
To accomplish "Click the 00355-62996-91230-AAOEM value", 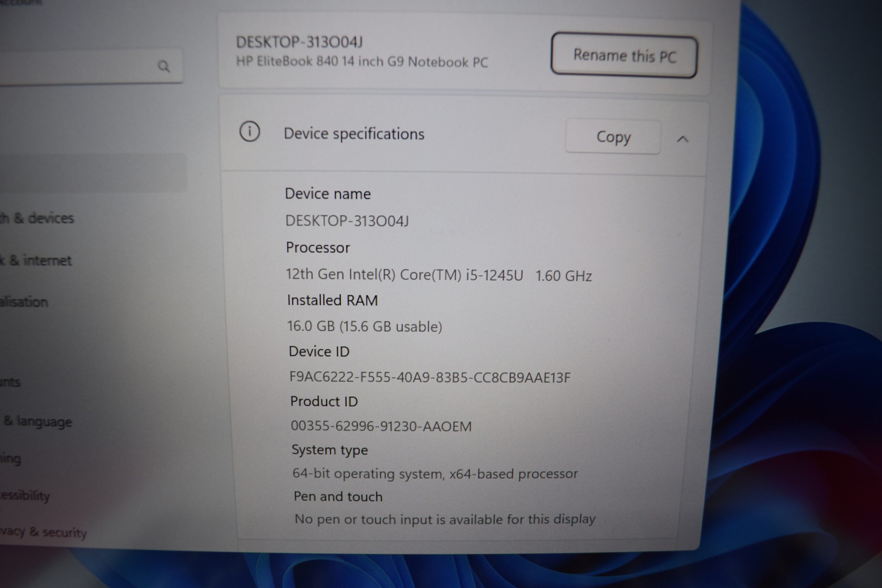I will (381, 426).
